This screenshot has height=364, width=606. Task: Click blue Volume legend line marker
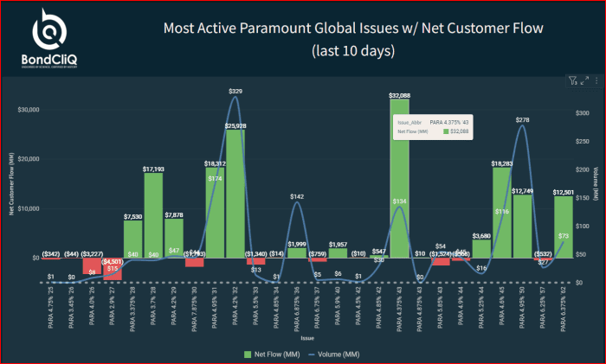312,354
